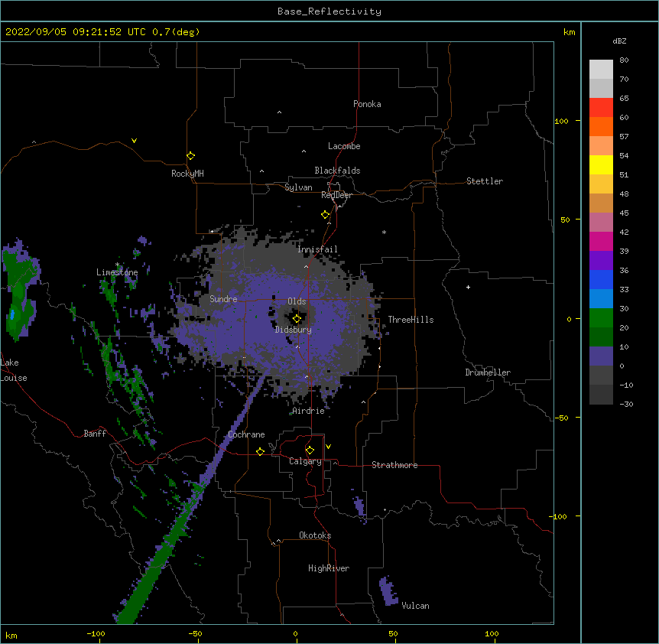Click the Sylvan city label

click(298, 187)
